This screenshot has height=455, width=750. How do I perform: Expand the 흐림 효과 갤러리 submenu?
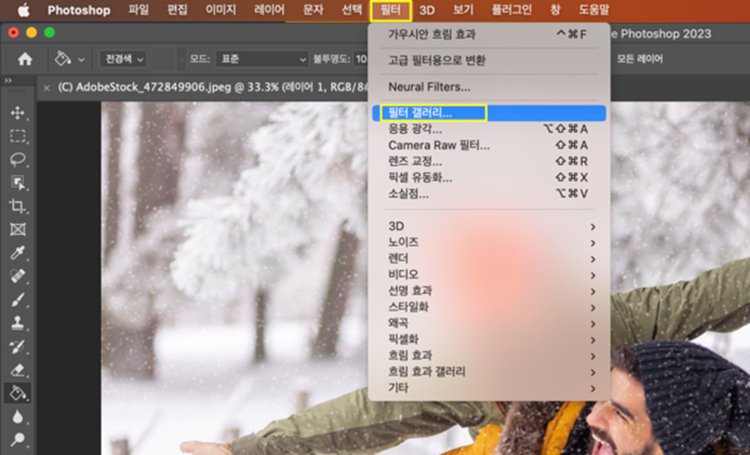tap(489, 372)
